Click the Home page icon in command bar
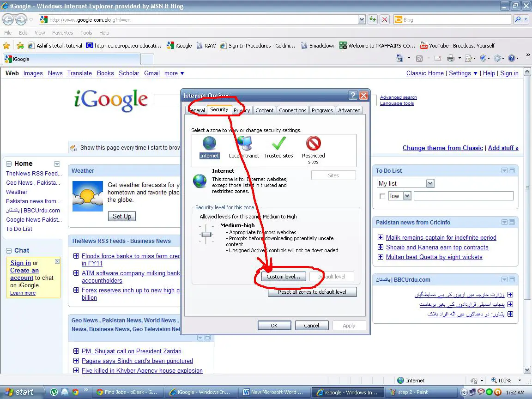Image resolution: width=532 pixels, height=399 pixels. tap(400, 58)
